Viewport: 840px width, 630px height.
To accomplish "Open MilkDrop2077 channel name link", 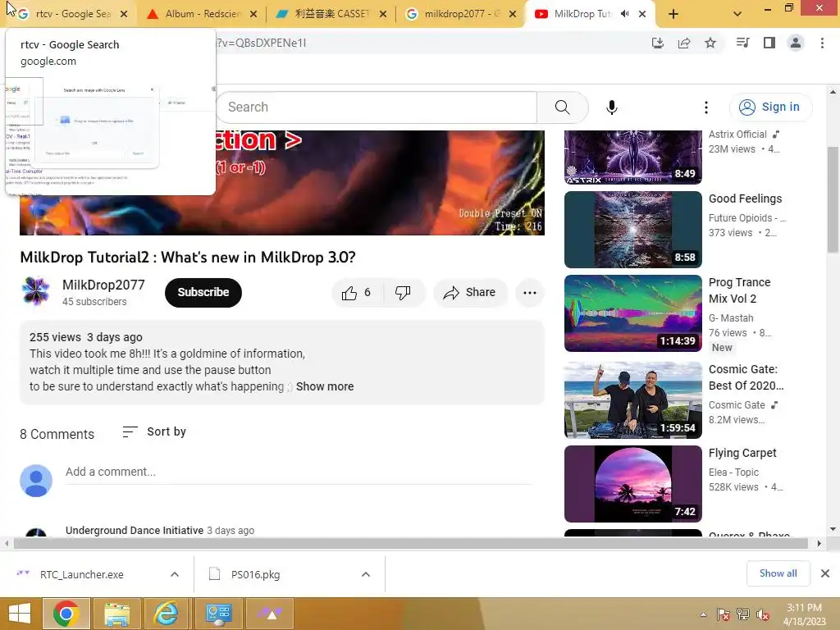I will (x=103, y=285).
